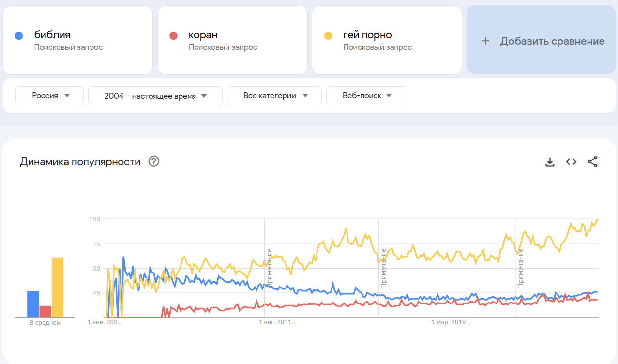
Task: Click the red dot beside коран
Action: 174,35
